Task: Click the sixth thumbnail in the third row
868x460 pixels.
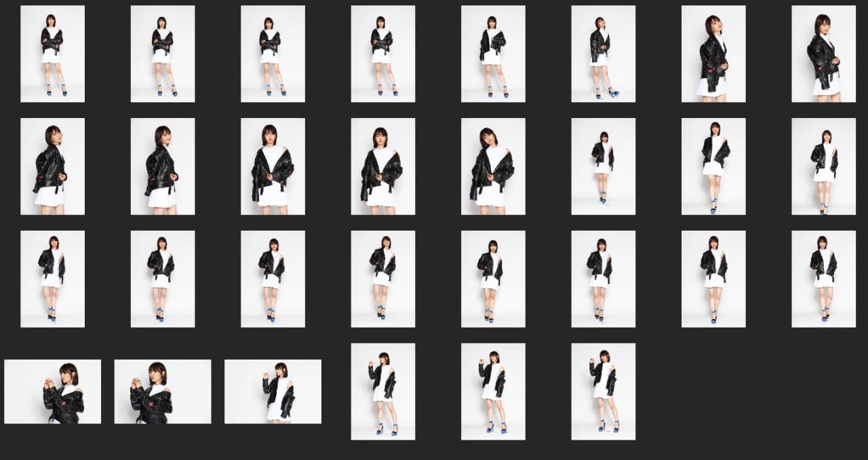Action: pos(603,279)
